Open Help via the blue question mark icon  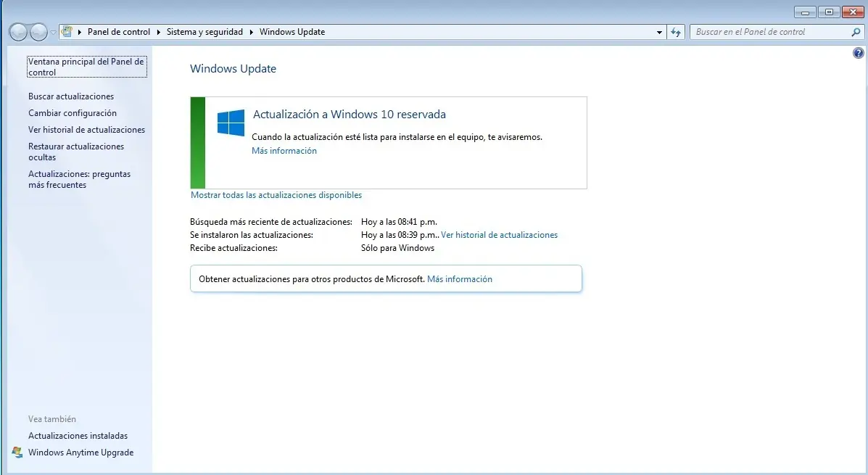[x=858, y=53]
